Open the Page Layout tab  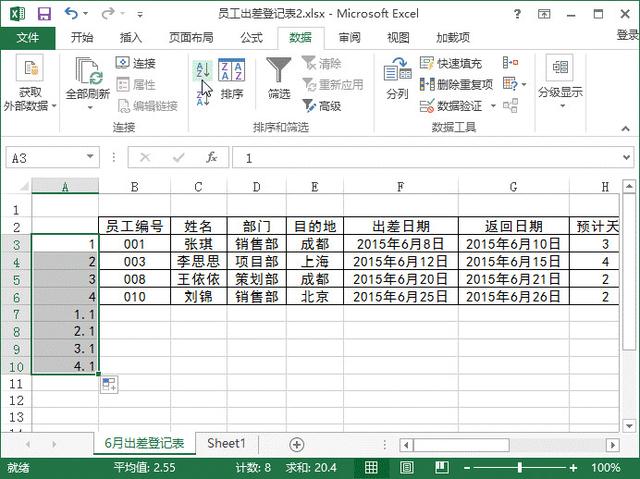tap(191, 38)
